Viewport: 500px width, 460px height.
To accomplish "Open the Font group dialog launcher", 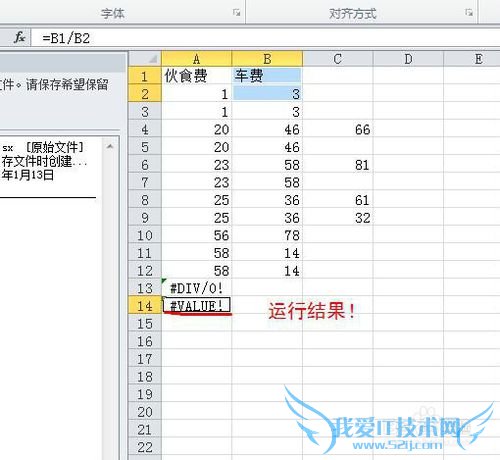I will 236,13.
